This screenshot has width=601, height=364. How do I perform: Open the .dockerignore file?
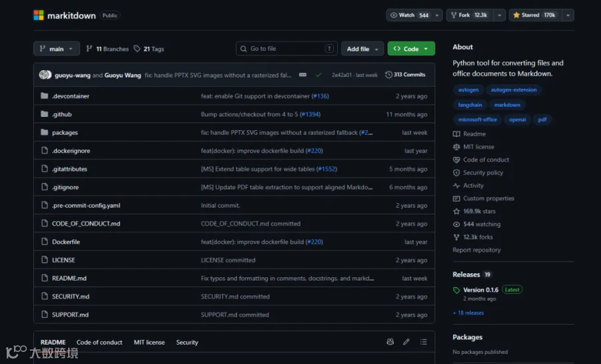[71, 150]
